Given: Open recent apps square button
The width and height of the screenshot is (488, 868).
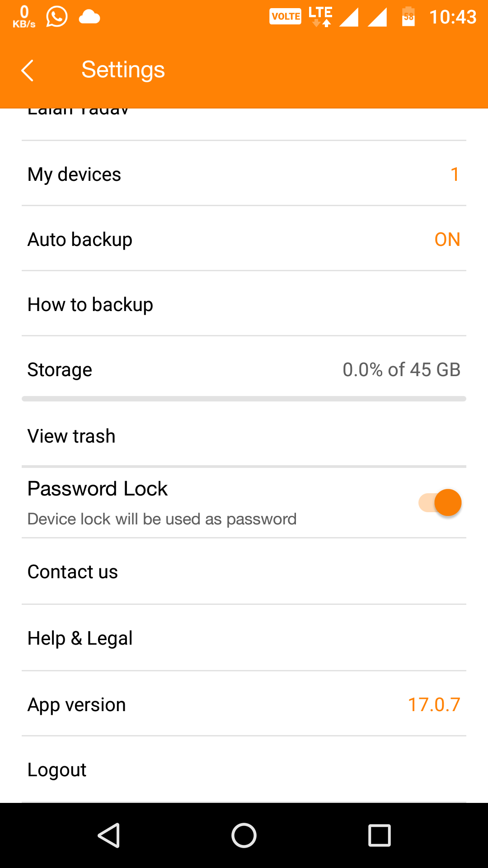Looking at the screenshot, I should 380,835.
